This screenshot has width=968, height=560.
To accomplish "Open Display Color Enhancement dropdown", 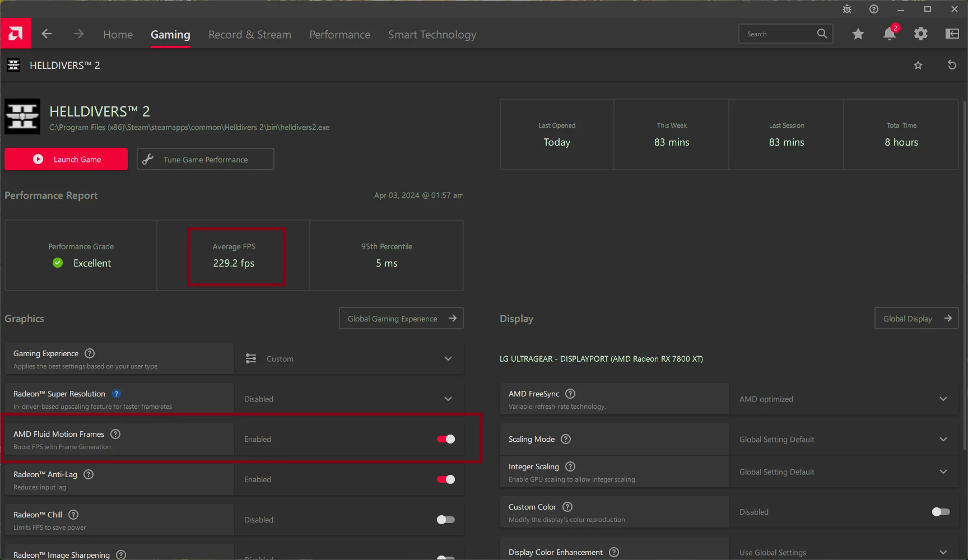I will [844, 552].
